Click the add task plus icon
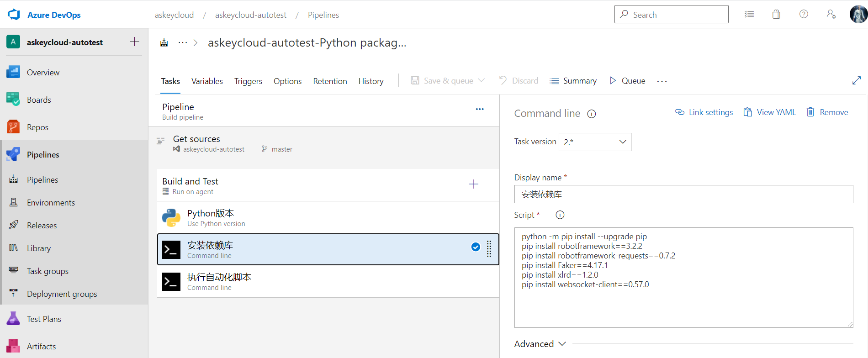 coord(474,184)
